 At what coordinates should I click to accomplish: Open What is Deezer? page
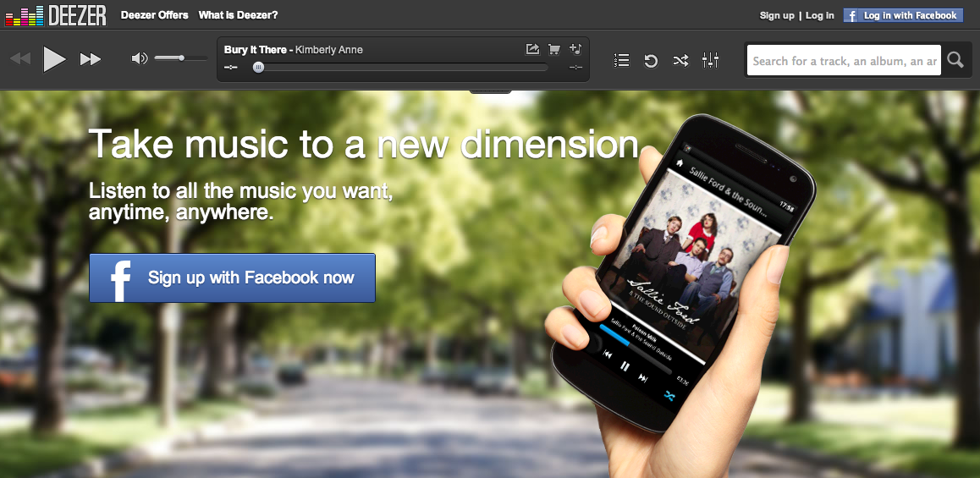point(238,15)
